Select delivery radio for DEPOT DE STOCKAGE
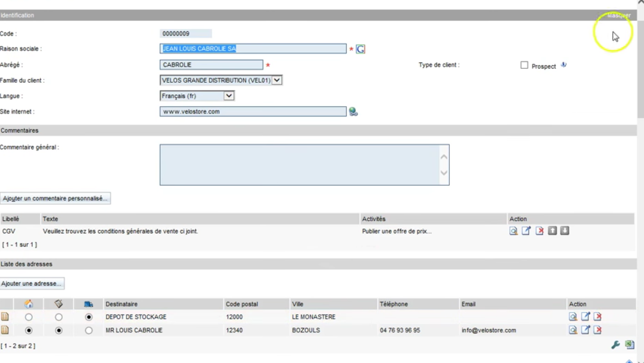This screenshot has width=644, height=363. click(89, 317)
